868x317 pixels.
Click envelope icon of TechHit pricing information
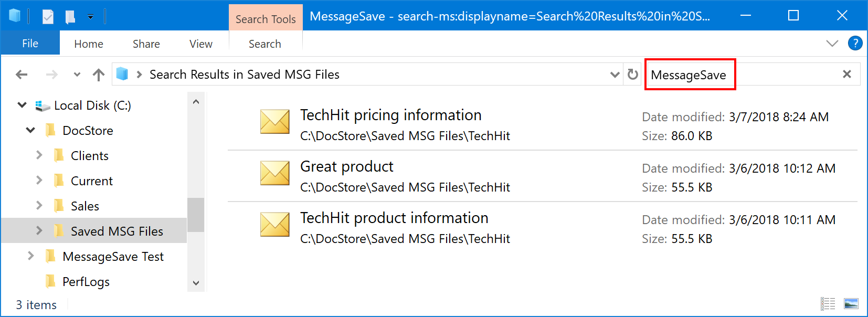[275, 122]
